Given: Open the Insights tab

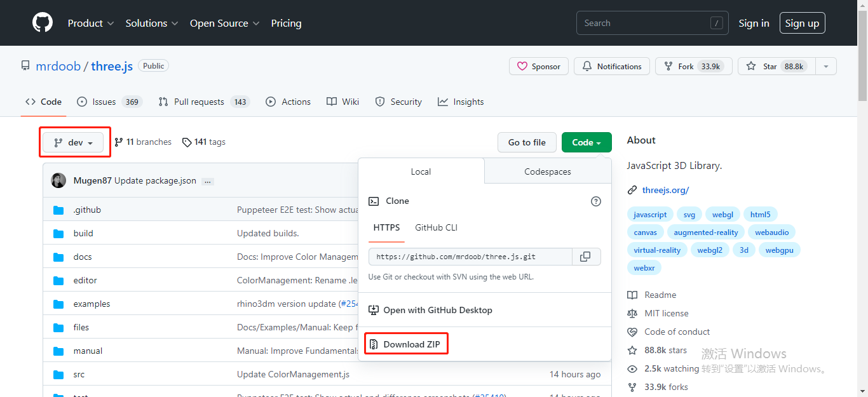Looking at the screenshot, I should tap(461, 102).
